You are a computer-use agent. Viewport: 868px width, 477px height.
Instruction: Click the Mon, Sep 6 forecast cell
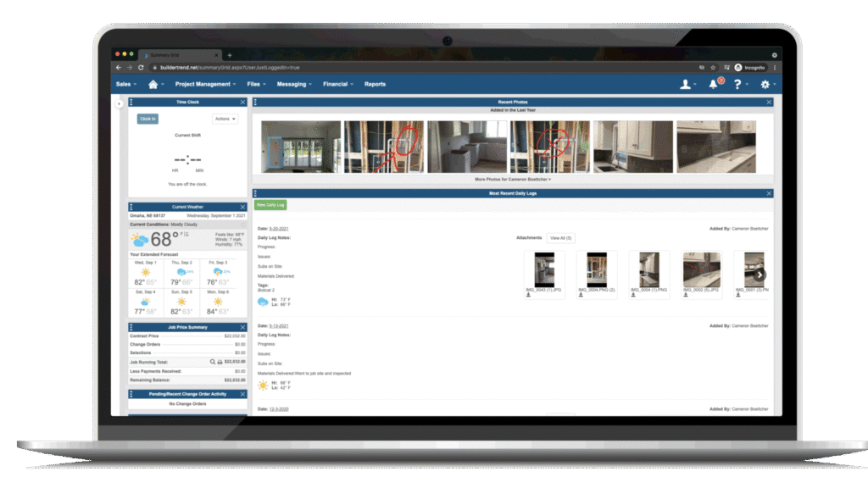[218, 302]
